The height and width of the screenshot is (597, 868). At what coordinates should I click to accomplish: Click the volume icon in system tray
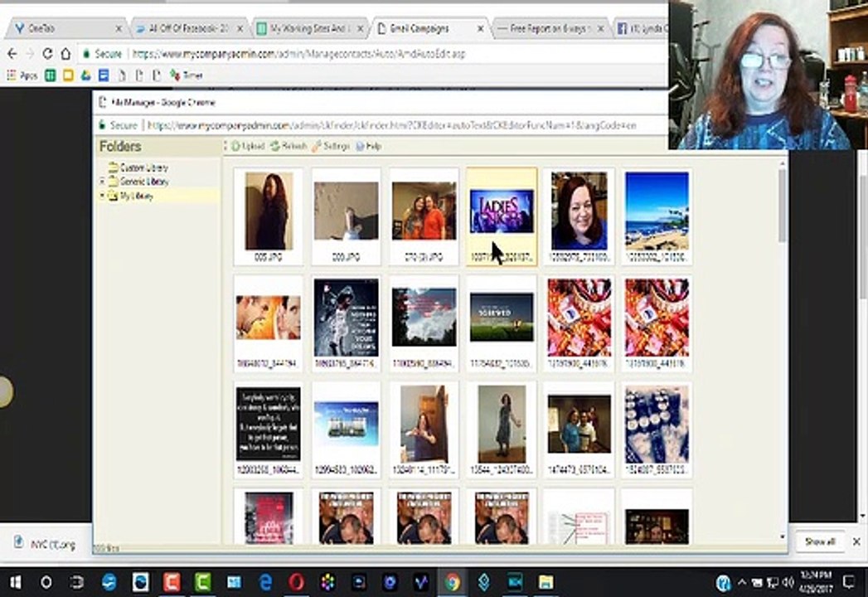(788, 582)
